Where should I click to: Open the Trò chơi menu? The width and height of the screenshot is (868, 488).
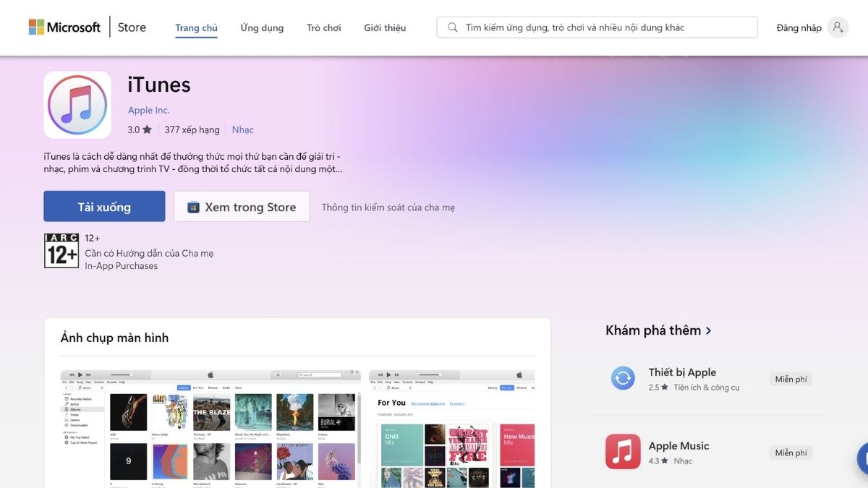[x=323, y=28]
